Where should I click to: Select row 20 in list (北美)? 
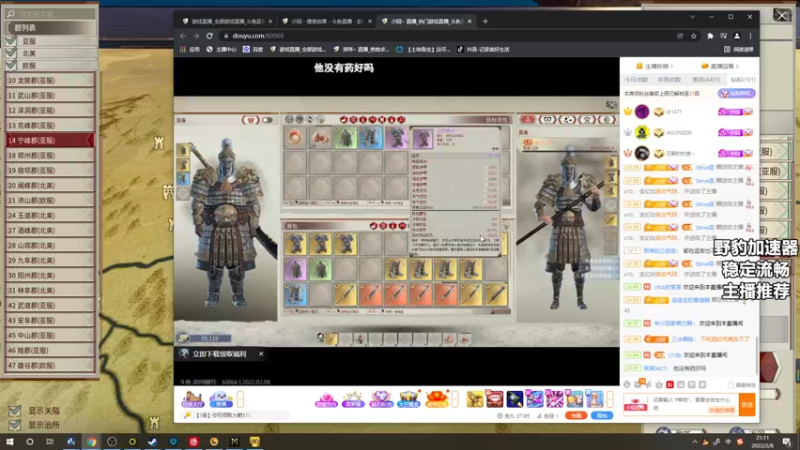click(50, 185)
